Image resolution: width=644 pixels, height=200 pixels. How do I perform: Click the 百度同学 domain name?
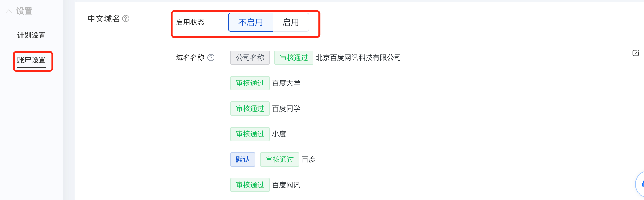coord(286,109)
